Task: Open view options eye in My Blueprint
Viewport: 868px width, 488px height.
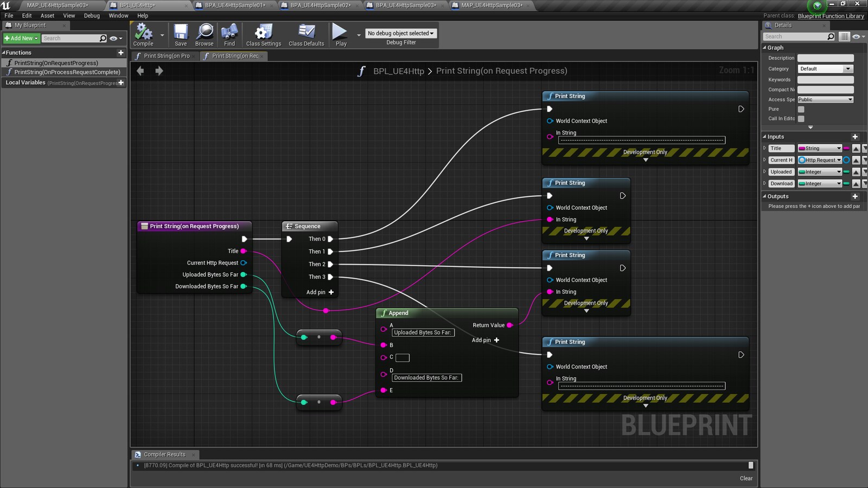Action: [x=116, y=38]
